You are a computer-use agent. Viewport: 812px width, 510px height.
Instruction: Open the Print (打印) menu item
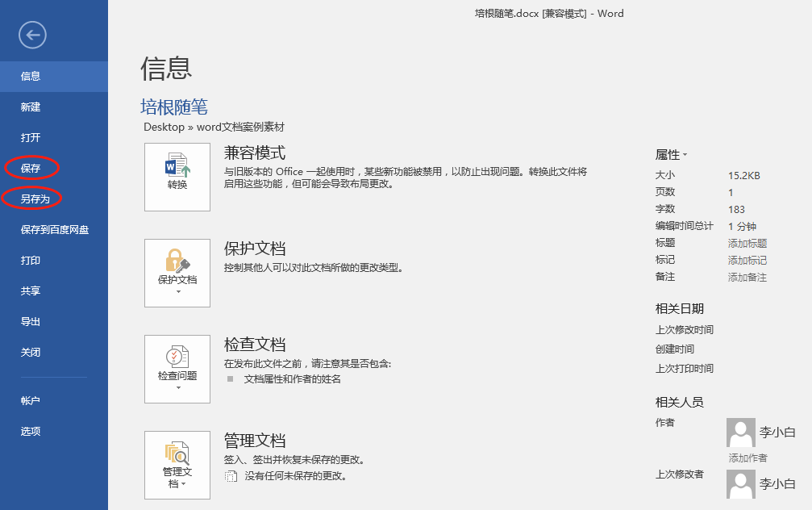pyautogui.click(x=31, y=261)
